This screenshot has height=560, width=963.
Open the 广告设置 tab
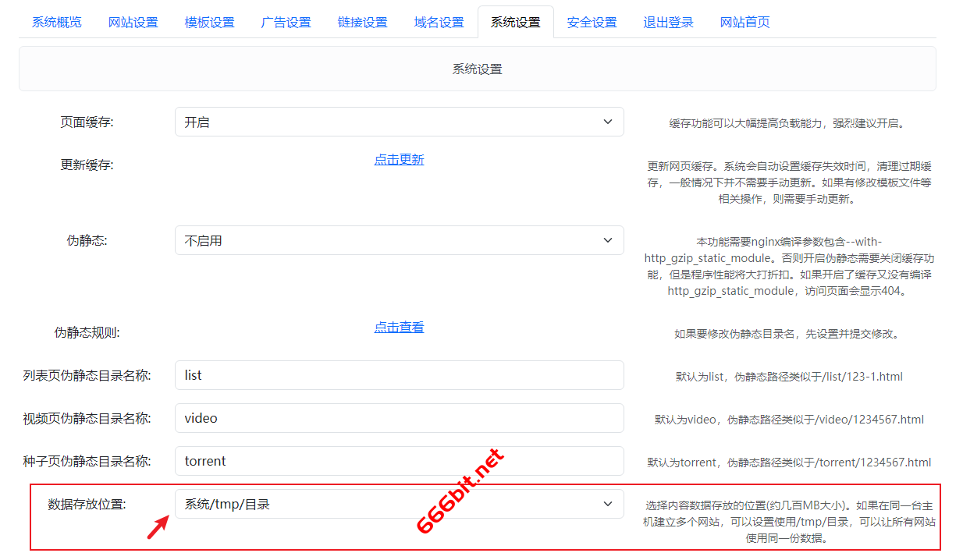(x=286, y=23)
